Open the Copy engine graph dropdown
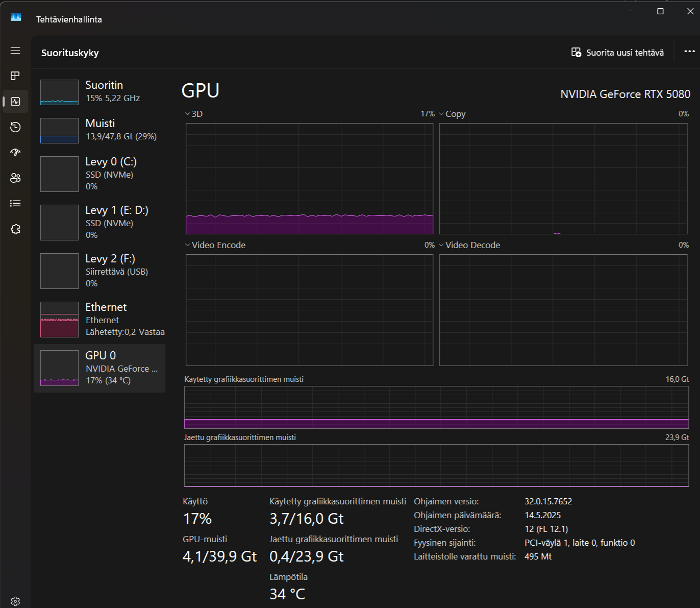The image size is (700, 608). (452, 114)
